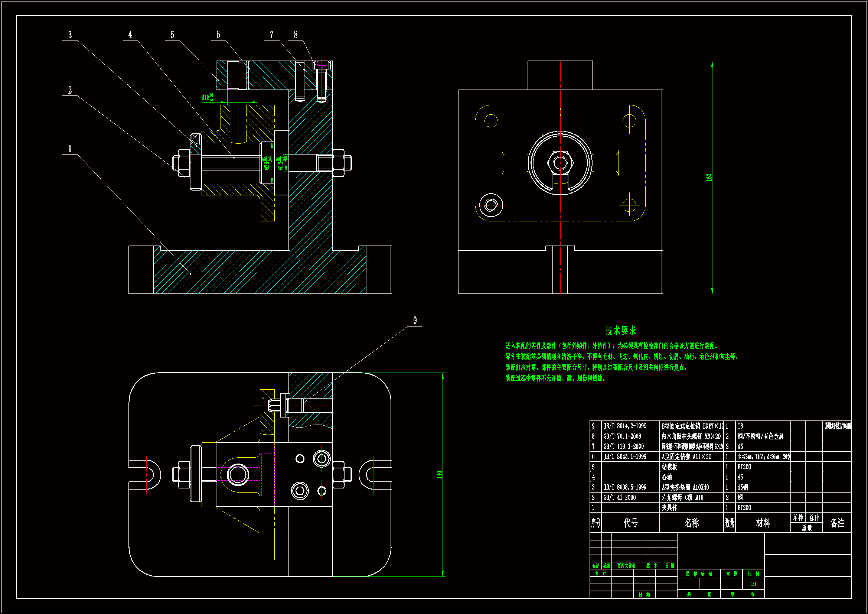Click part balloon number 9 label

(x=415, y=321)
